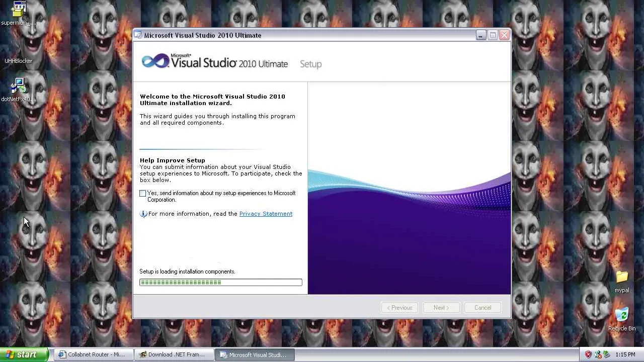Click the Microsoft Visual Studio taskbar button
644x362 pixels.
pyautogui.click(x=255, y=354)
